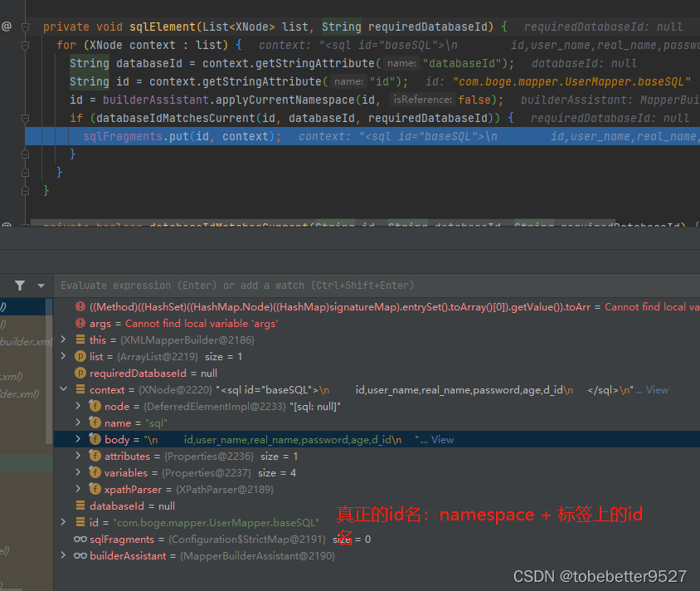Image resolution: width=700 pixels, height=591 pixels.
Task: Click the highlighted sqlFragments.put code line
Action: (362, 136)
